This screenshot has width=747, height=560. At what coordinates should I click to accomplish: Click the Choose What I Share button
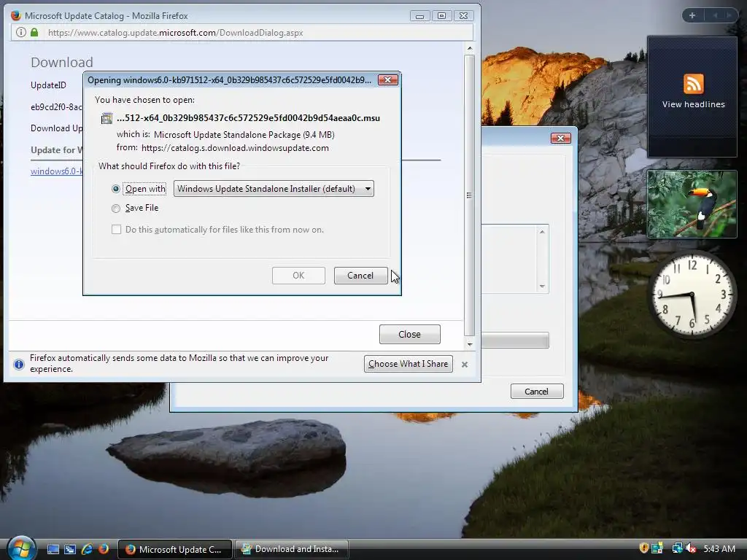pos(409,364)
